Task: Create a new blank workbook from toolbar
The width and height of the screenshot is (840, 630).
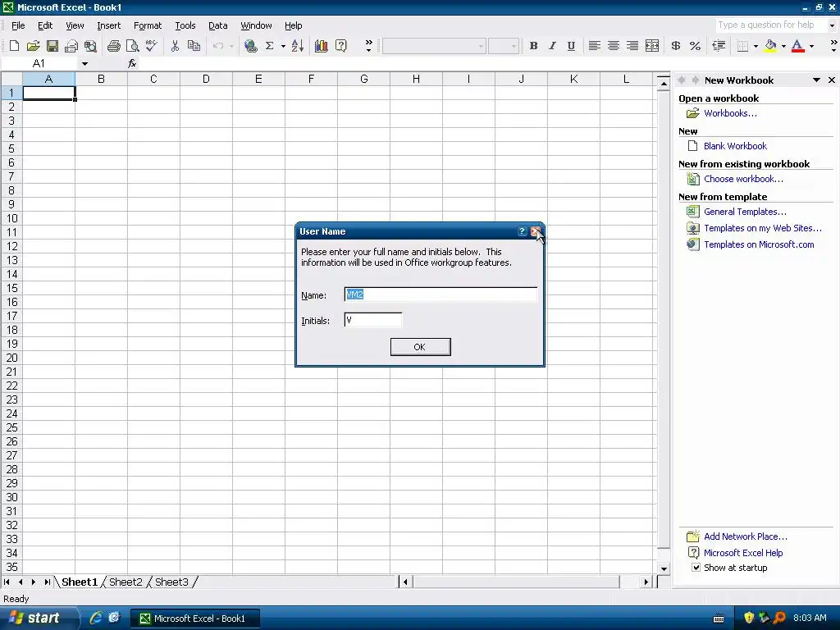Action: (15, 46)
